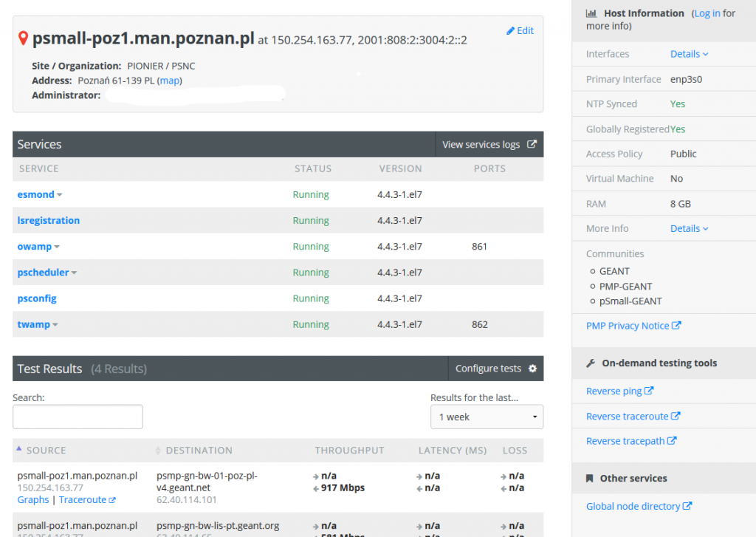This screenshot has width=756, height=537.
Task: Expand the esmond service details
Action: (x=59, y=195)
